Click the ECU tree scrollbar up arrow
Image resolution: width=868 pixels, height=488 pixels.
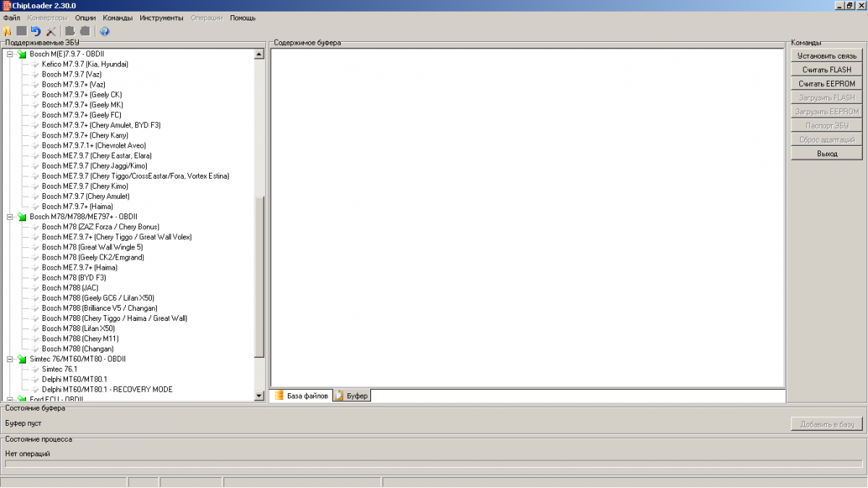pos(260,54)
